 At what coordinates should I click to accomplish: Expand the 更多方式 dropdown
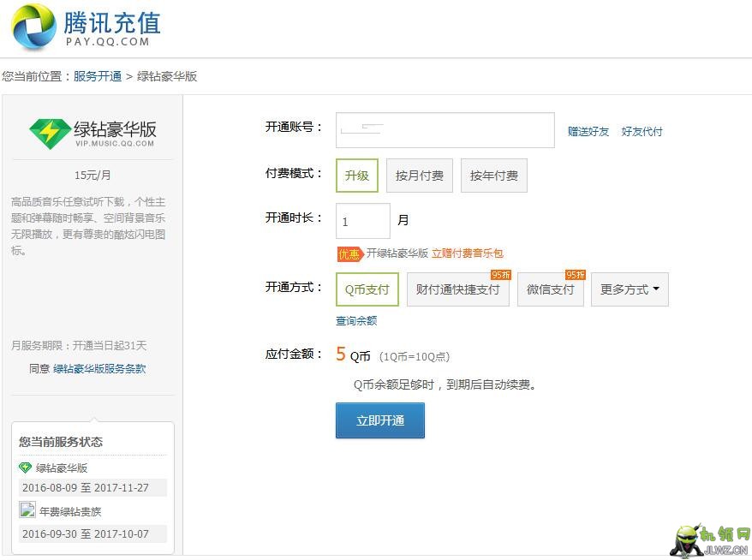click(x=630, y=289)
